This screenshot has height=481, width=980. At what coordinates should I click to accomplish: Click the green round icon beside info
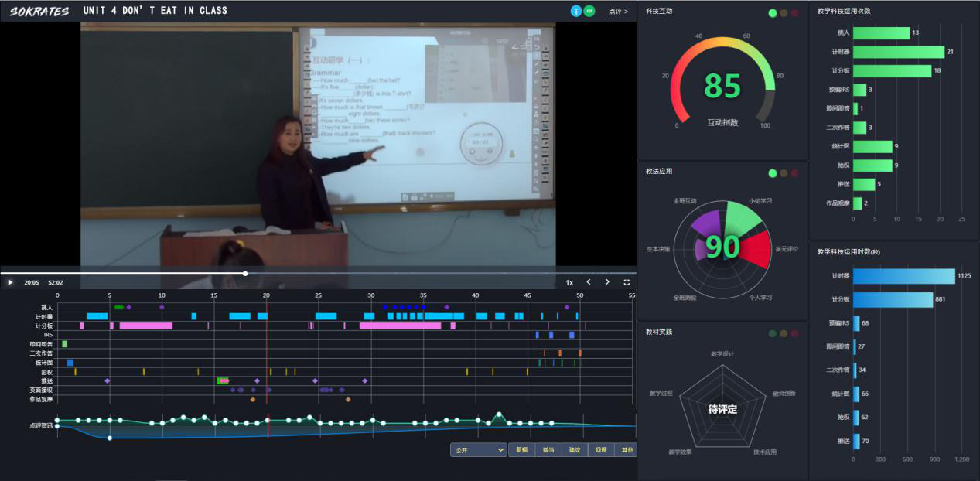(x=589, y=11)
